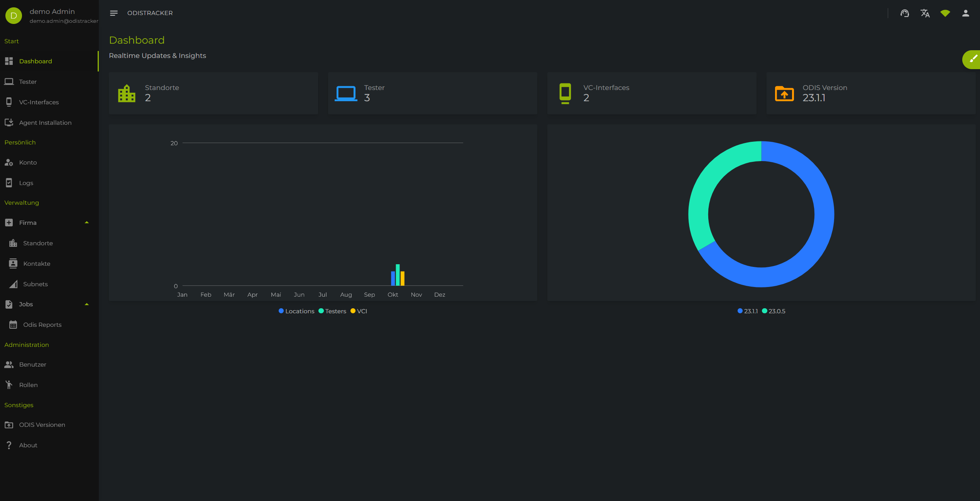Go to Tester in the sidebar
The height and width of the screenshot is (501, 980).
pyautogui.click(x=49, y=82)
